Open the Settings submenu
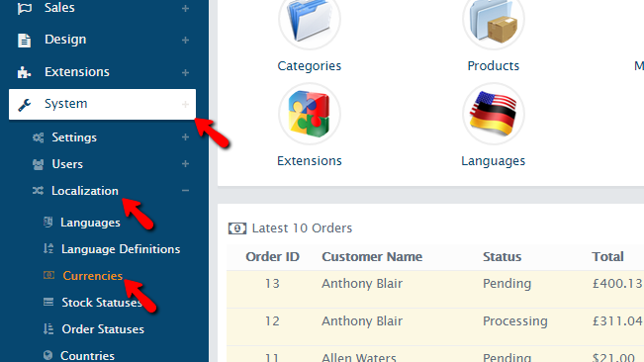 tap(74, 137)
